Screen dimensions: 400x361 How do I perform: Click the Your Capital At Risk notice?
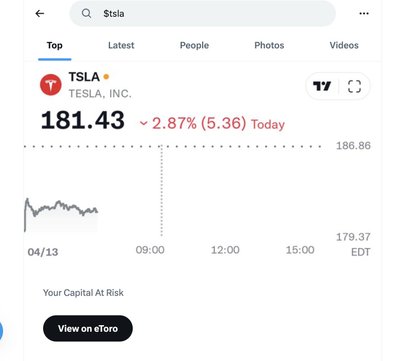click(83, 293)
